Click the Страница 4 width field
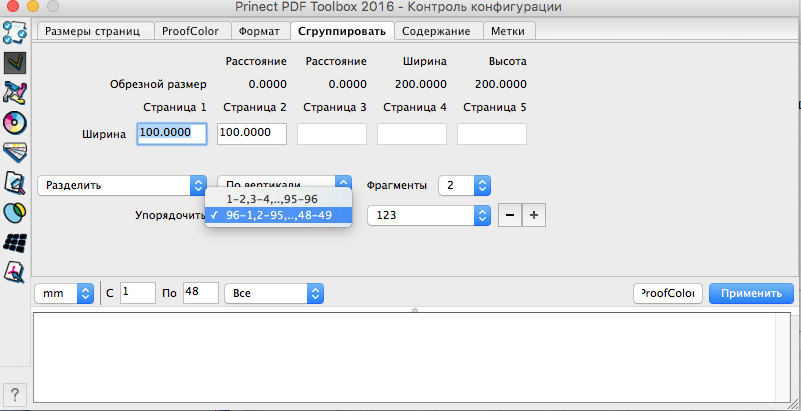 click(x=412, y=134)
